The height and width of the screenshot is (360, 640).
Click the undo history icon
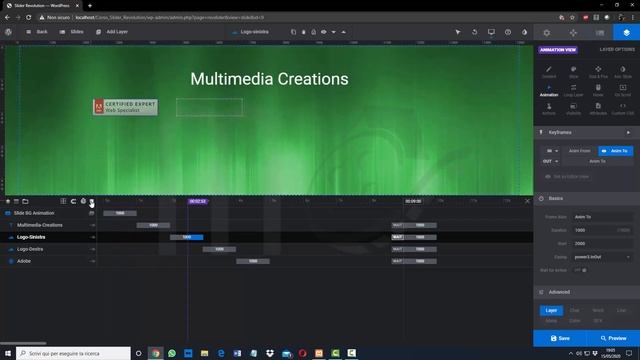(475, 32)
